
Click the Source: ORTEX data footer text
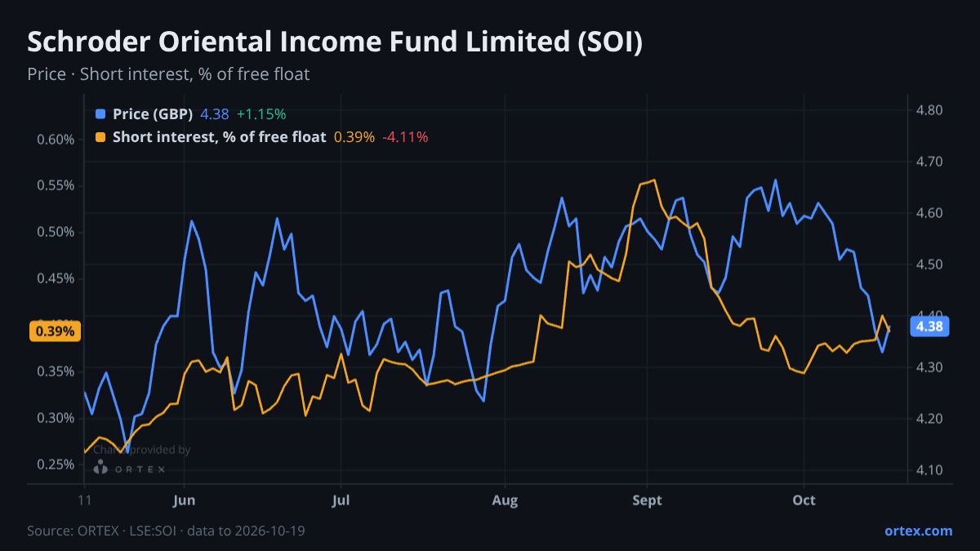(167, 531)
